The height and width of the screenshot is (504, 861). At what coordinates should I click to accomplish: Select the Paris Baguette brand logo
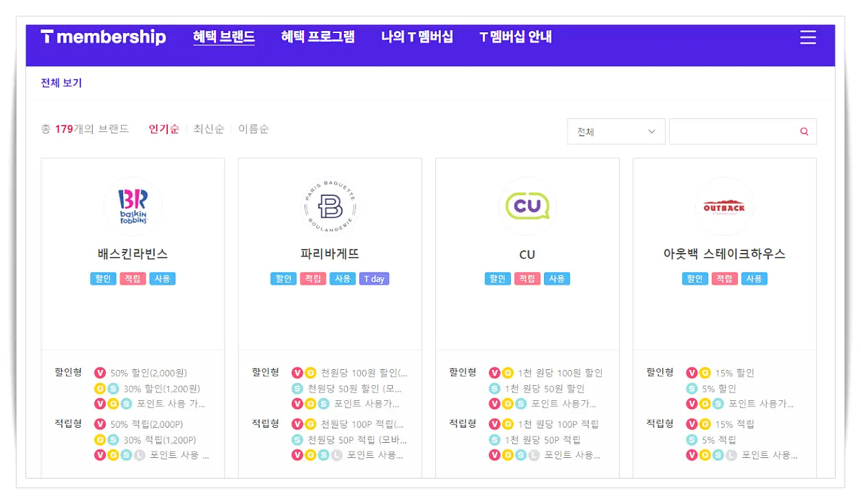329,206
